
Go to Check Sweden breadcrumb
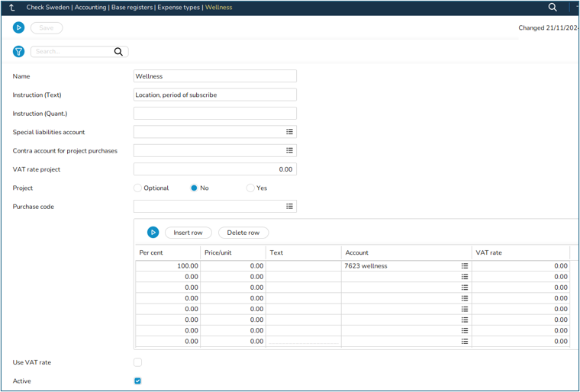point(48,8)
